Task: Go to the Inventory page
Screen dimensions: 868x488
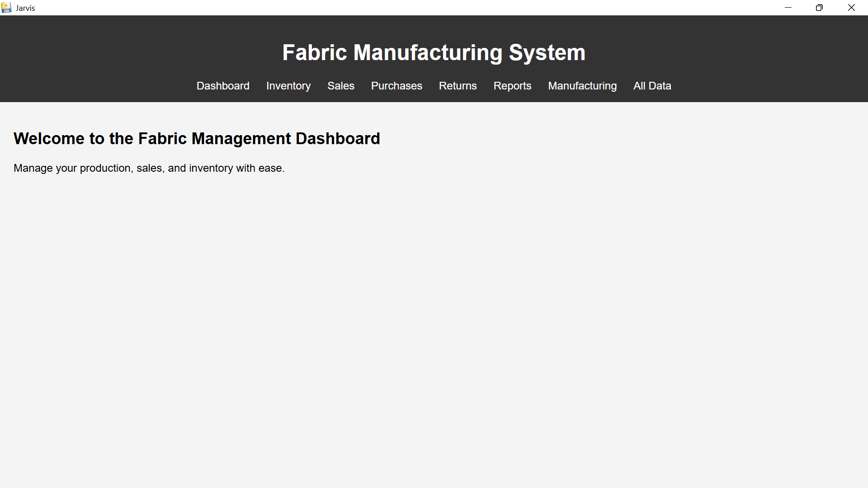Action: point(288,86)
